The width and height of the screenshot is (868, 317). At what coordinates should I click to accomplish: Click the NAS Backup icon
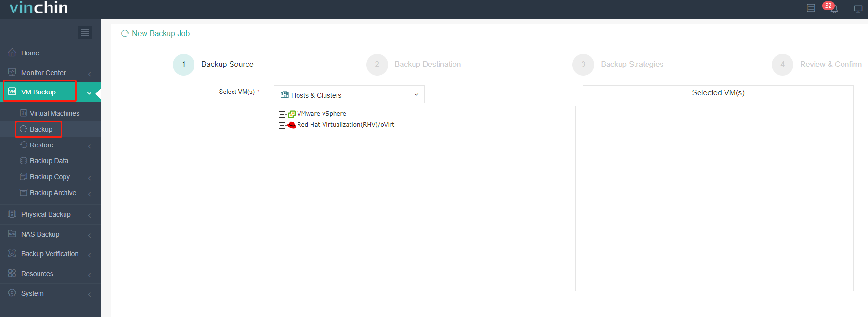12,234
